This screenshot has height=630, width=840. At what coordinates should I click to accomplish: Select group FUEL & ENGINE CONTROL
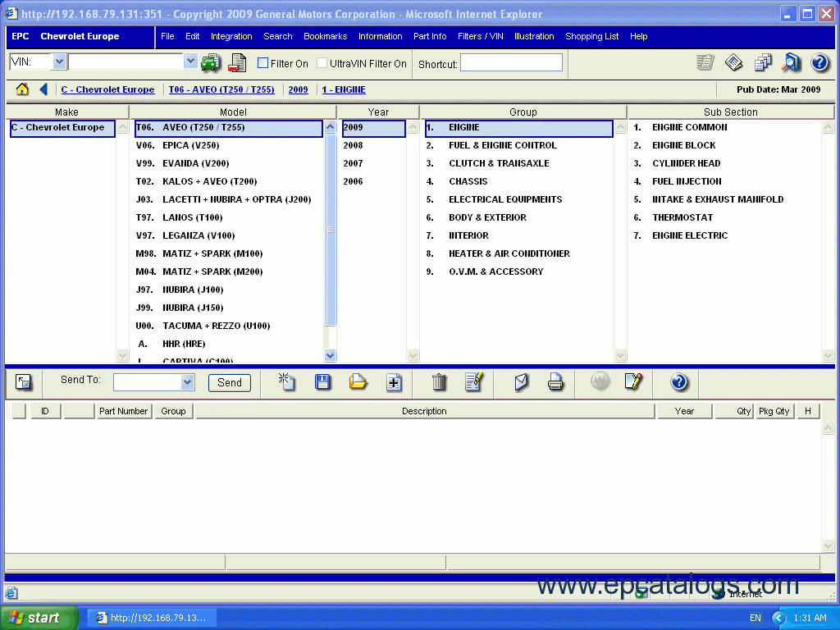(x=518, y=145)
